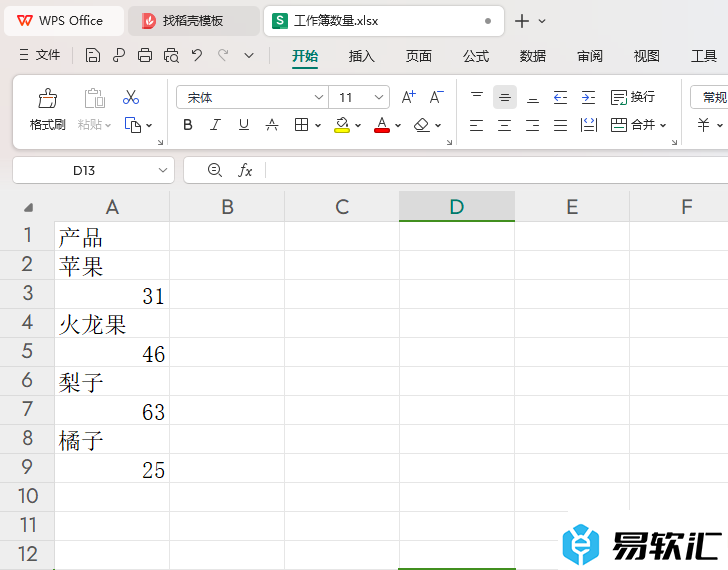Align text right

point(533,125)
